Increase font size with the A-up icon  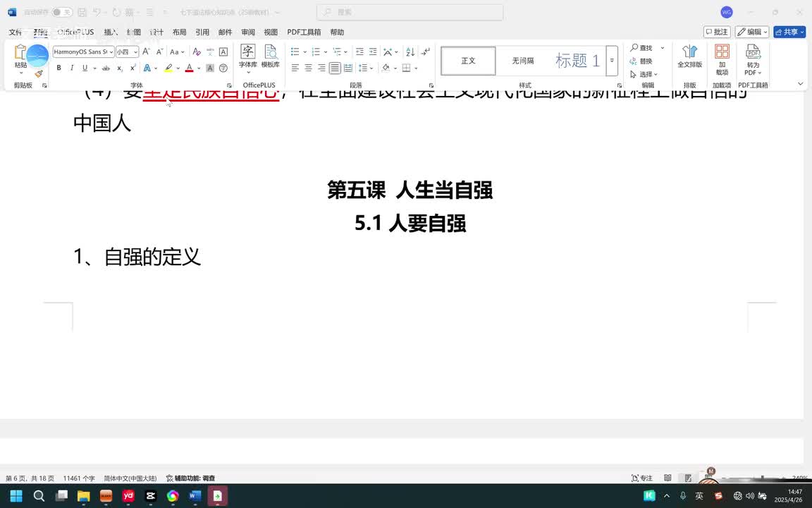tap(146, 52)
